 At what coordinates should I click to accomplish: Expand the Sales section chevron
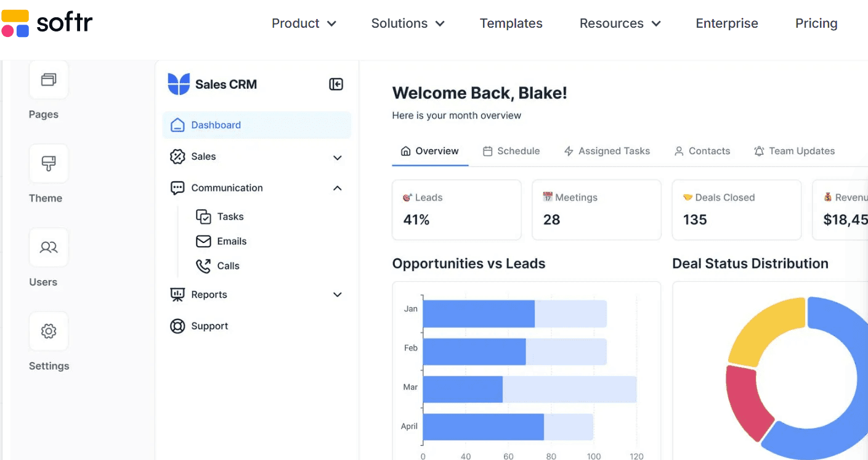click(x=338, y=157)
